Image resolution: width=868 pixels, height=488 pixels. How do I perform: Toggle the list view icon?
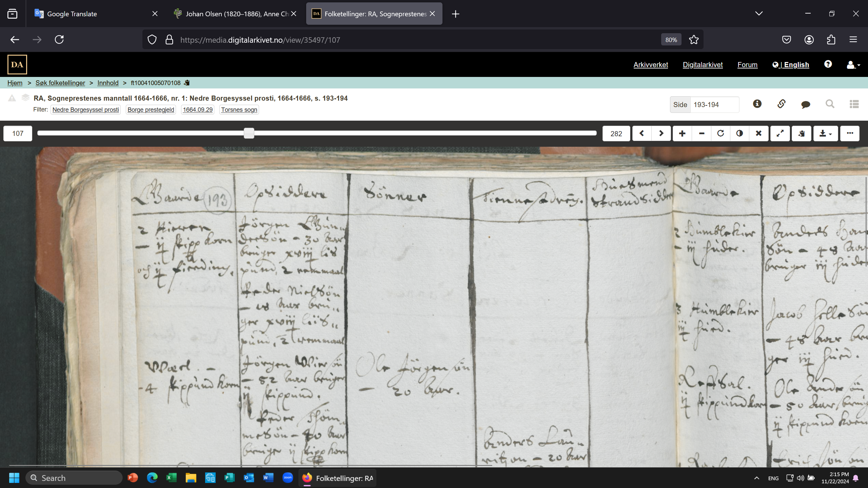[x=854, y=104]
